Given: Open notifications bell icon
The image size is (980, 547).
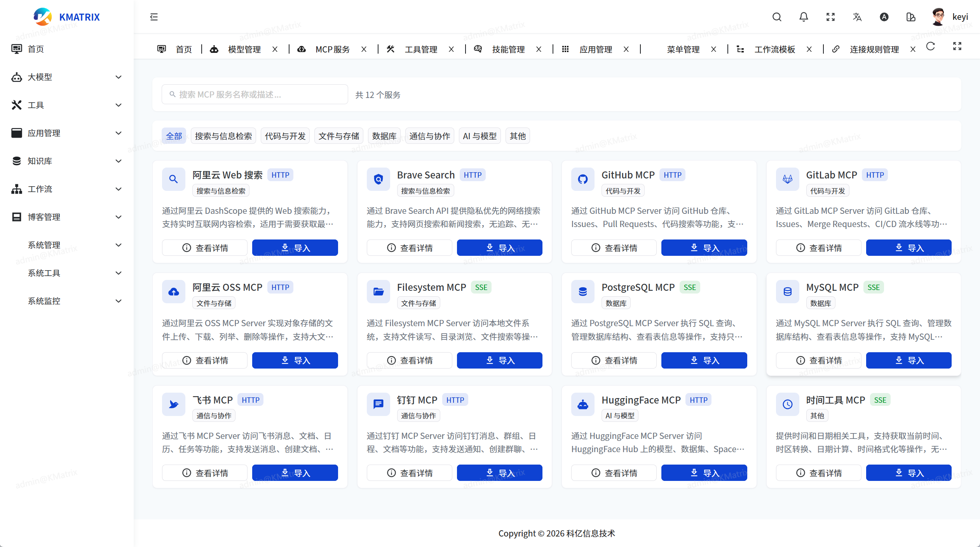Looking at the screenshot, I should coord(804,17).
